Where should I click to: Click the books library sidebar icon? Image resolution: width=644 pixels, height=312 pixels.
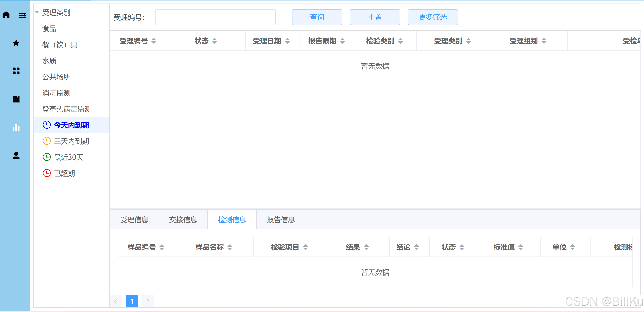(16, 99)
